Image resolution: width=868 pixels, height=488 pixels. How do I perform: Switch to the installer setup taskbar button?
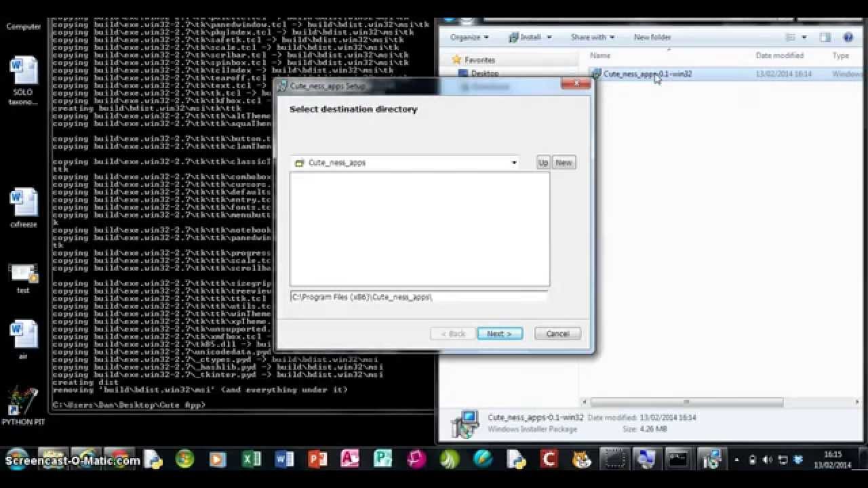click(x=711, y=460)
